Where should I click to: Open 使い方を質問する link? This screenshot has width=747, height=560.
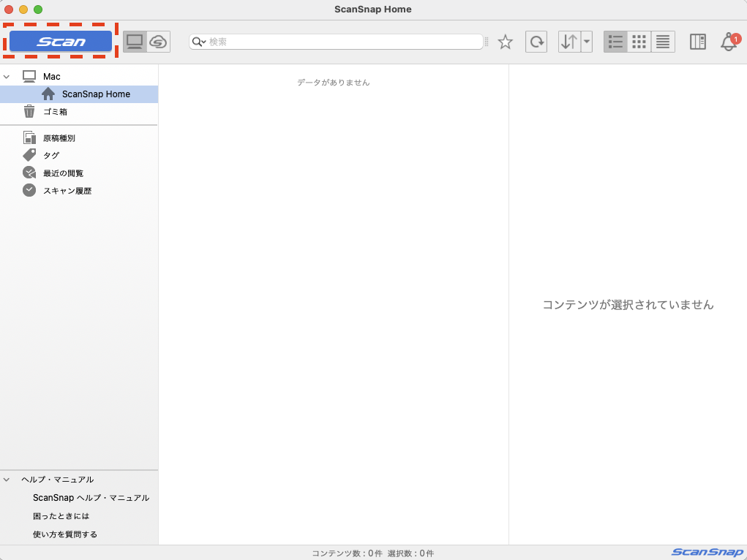click(65, 534)
